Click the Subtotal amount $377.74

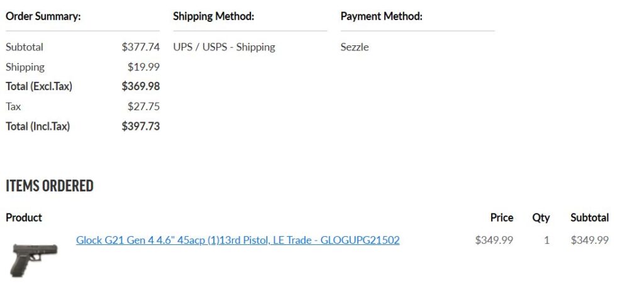pyautogui.click(x=140, y=47)
